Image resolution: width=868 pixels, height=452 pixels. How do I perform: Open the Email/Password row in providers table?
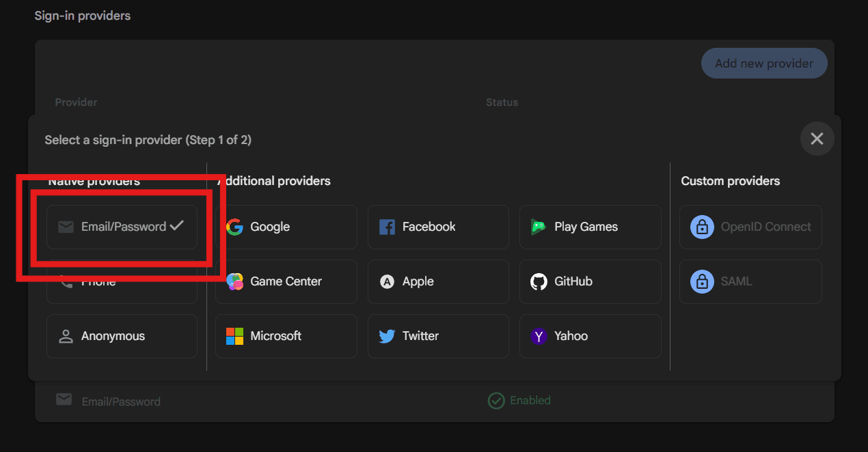click(x=435, y=401)
